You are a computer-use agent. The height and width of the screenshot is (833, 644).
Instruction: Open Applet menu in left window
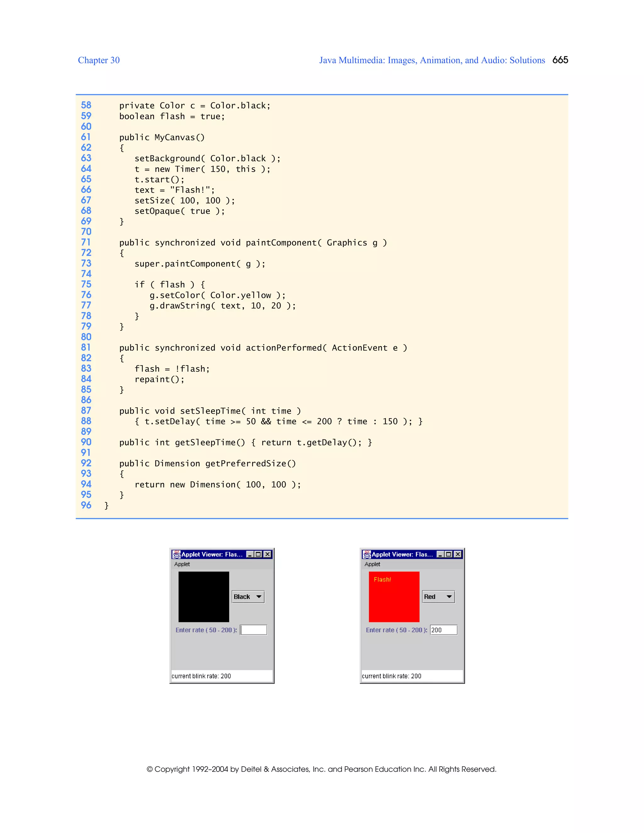click(x=182, y=564)
